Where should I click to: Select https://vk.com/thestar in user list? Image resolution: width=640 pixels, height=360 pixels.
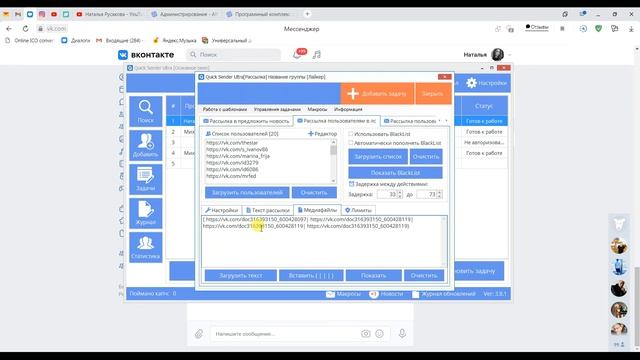click(x=232, y=143)
